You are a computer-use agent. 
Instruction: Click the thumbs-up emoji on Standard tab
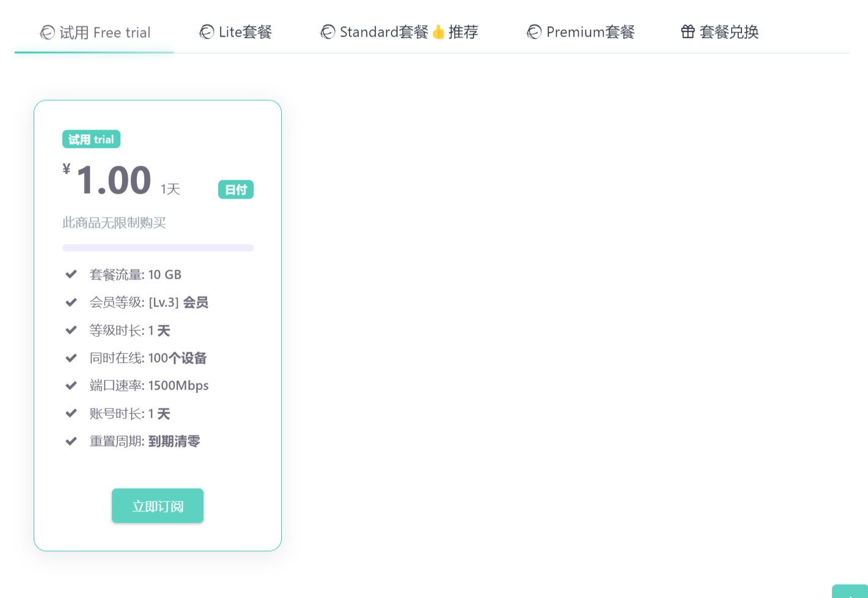pos(438,32)
